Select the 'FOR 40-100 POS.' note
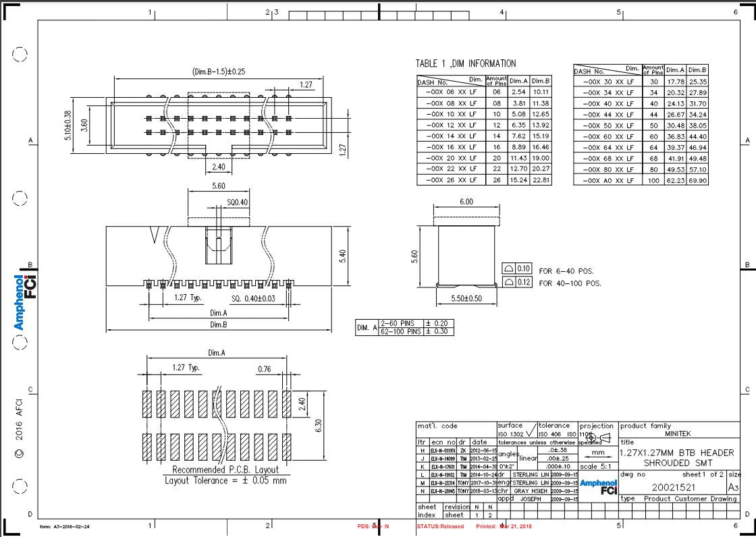Image resolution: width=756 pixels, height=537 pixels. [x=570, y=283]
